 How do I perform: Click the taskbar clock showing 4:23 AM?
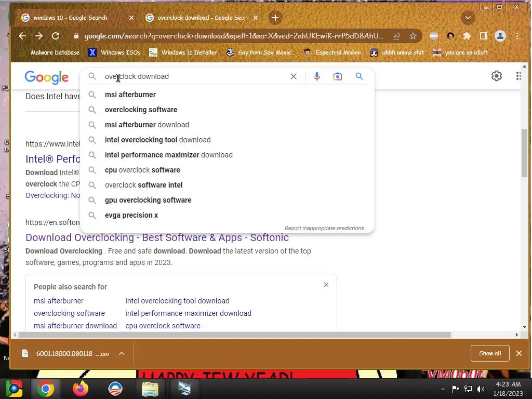pyautogui.click(x=508, y=389)
